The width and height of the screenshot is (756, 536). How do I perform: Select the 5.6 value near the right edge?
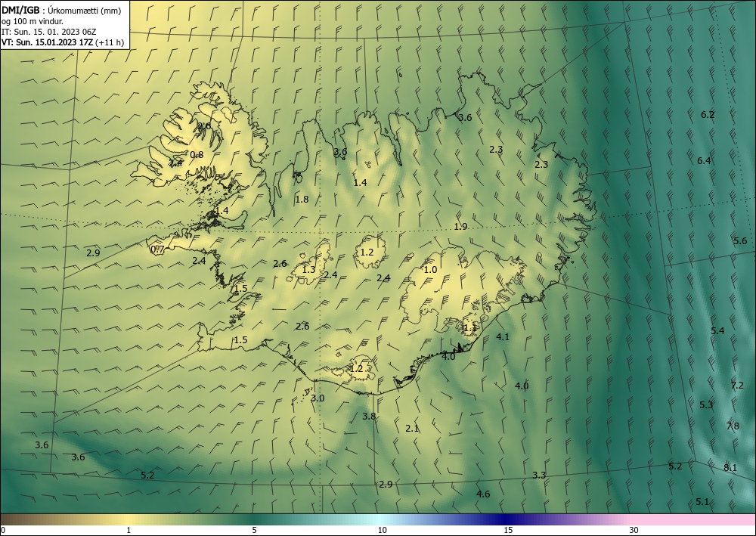tap(740, 241)
